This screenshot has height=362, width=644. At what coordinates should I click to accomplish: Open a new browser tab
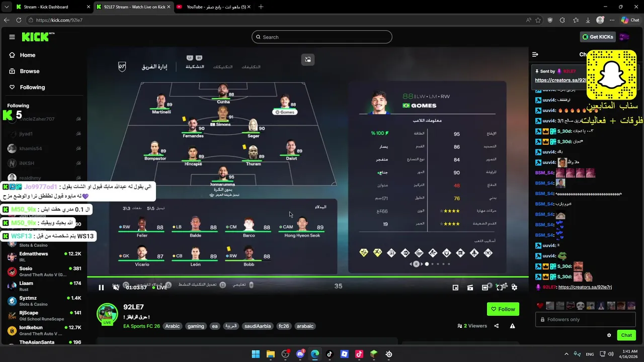[261, 7]
